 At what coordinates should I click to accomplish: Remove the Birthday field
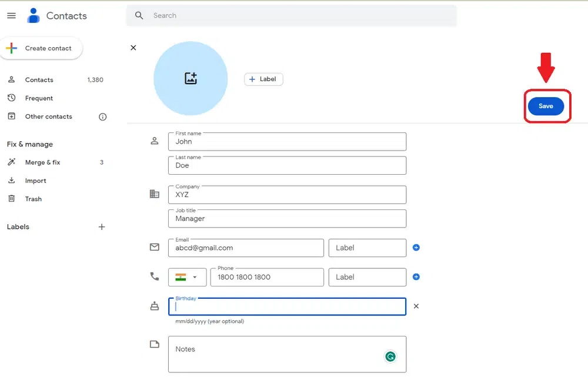point(416,306)
